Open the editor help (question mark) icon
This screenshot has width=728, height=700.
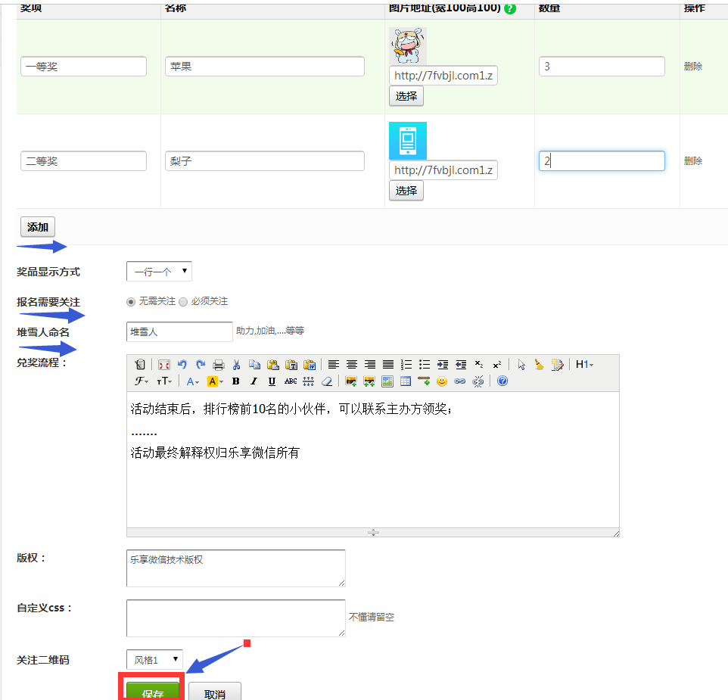click(x=502, y=381)
